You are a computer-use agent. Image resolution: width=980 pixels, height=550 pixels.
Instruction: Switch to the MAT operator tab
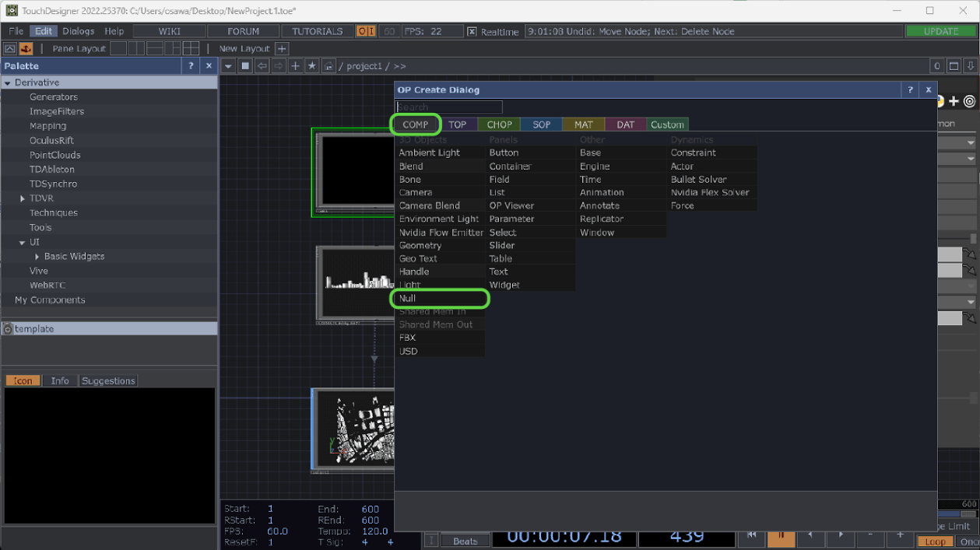584,124
